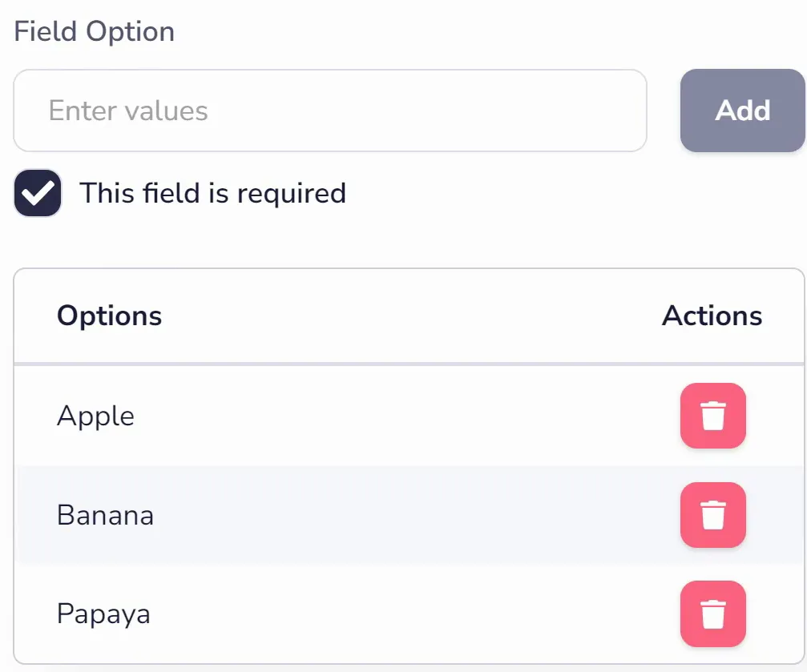
Task: Click the white checkmark in checkbox
Action: (38, 193)
